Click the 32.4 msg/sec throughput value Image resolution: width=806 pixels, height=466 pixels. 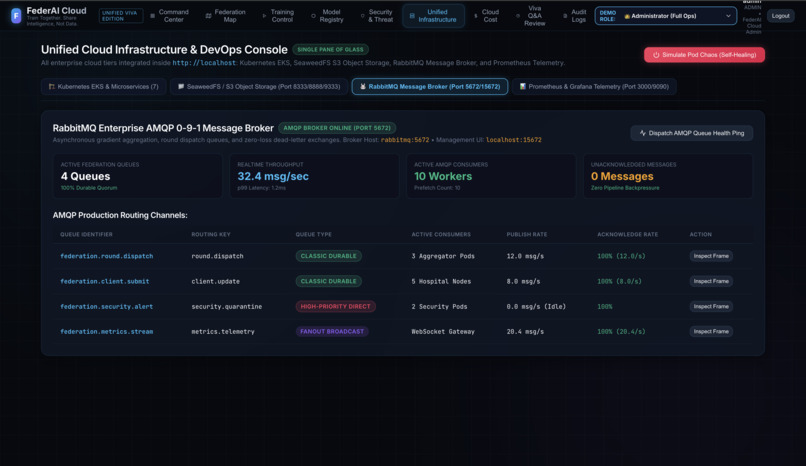(273, 176)
